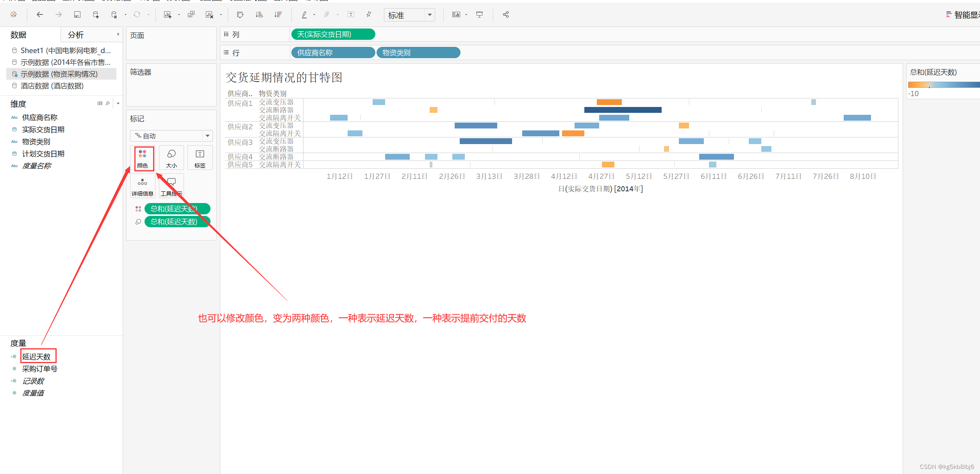
Task: Click the view-as-list icon in 维度 header
Action: click(x=100, y=103)
